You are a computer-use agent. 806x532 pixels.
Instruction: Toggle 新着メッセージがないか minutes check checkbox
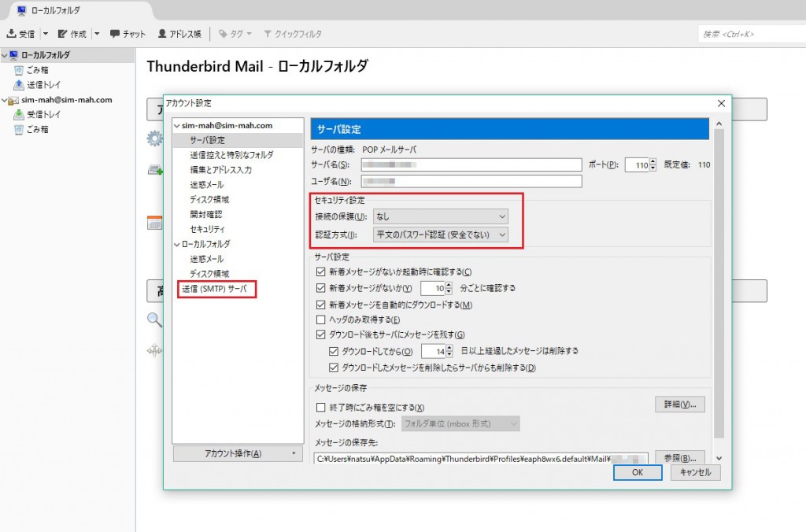[x=321, y=288]
